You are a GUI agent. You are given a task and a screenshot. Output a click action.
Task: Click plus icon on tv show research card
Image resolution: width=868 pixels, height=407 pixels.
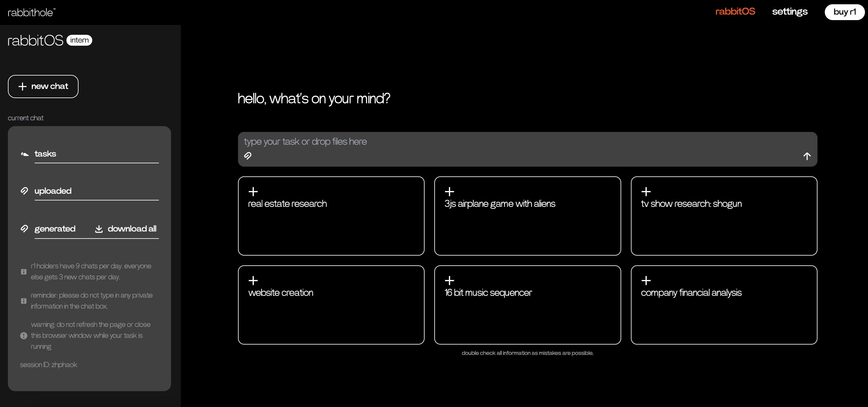(646, 192)
